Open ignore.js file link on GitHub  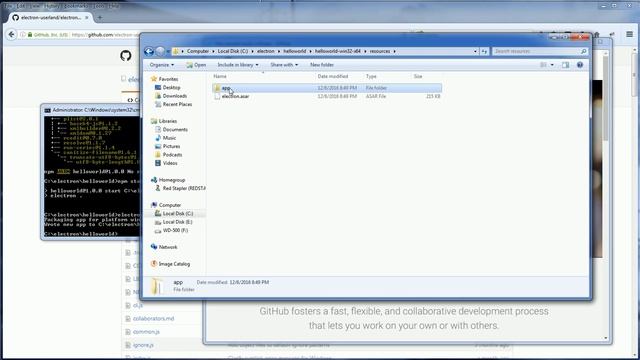click(143, 345)
